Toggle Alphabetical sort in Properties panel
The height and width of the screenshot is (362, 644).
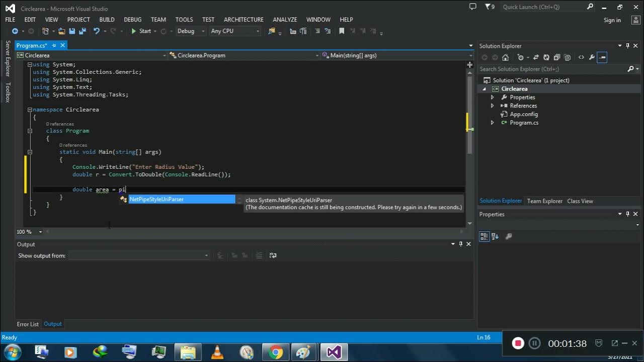pos(495,236)
